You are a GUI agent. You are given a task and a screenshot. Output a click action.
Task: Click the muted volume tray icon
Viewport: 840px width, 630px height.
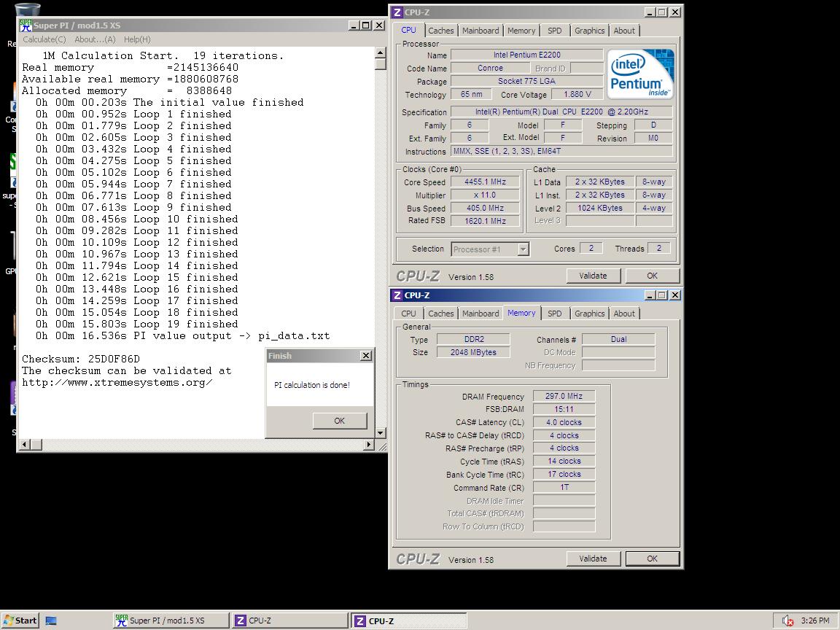[x=787, y=621]
